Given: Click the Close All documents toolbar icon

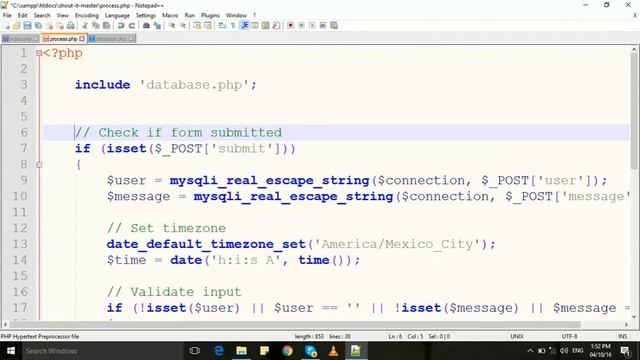Looking at the screenshot, I should coord(60,25).
